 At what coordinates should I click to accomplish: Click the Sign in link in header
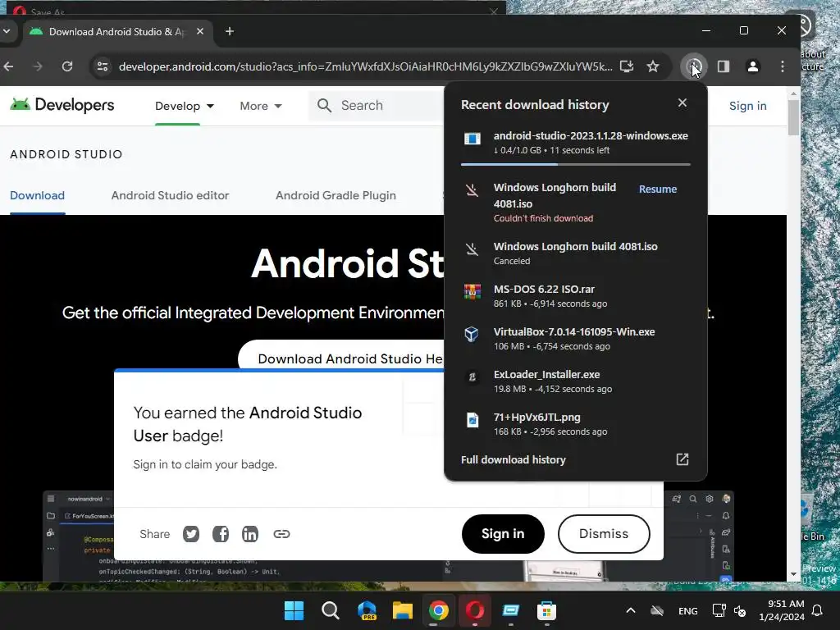coord(747,106)
